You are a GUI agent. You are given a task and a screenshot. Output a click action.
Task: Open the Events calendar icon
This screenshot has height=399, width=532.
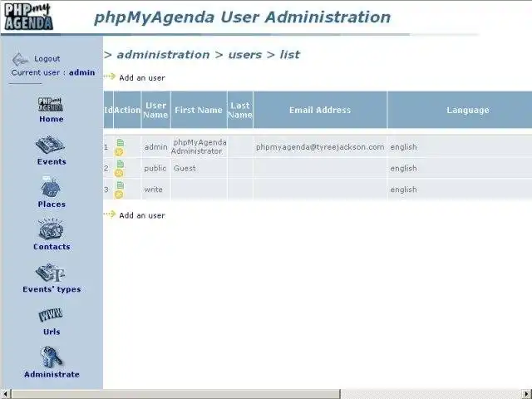[x=50, y=145]
